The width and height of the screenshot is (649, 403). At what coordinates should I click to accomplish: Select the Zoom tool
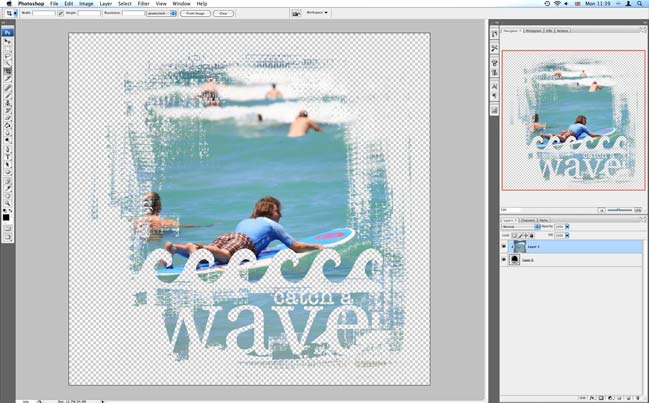7,203
